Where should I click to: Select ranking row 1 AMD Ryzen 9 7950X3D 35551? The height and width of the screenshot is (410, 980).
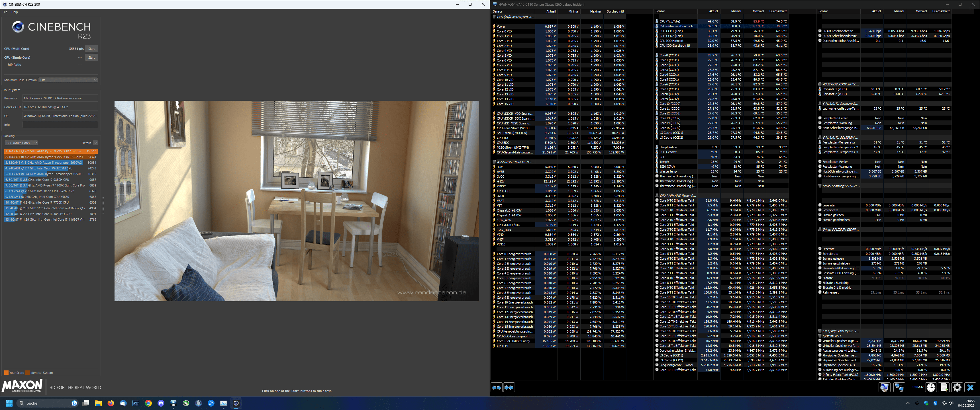pyautogui.click(x=51, y=151)
